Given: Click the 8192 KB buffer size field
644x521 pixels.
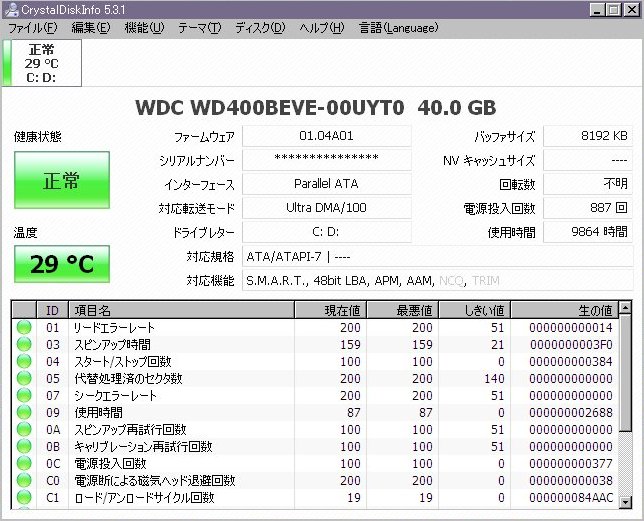Looking at the screenshot, I should pos(588,136).
